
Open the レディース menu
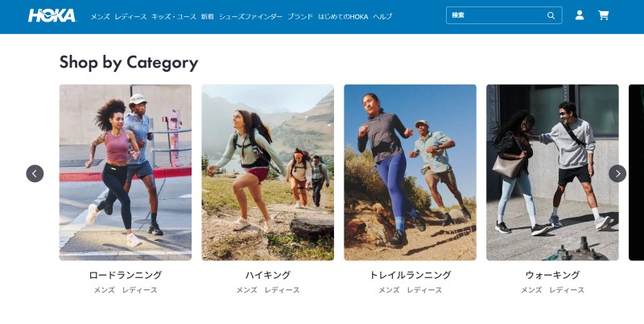pyautogui.click(x=130, y=16)
